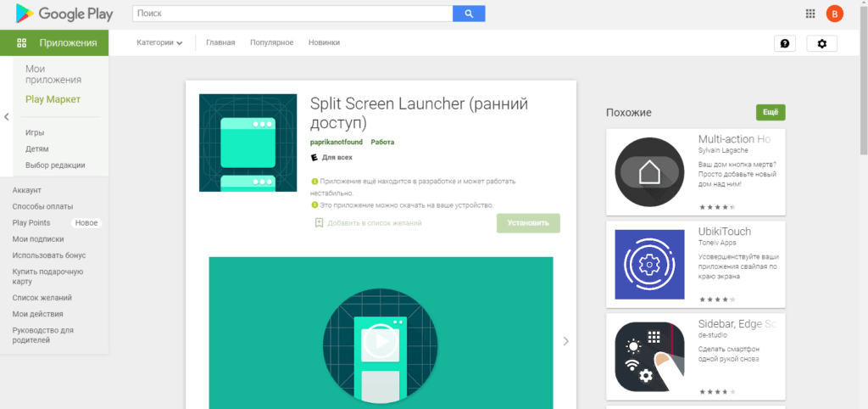Click the blue search magnifier button
The height and width of the screenshot is (409, 868).
click(x=469, y=14)
